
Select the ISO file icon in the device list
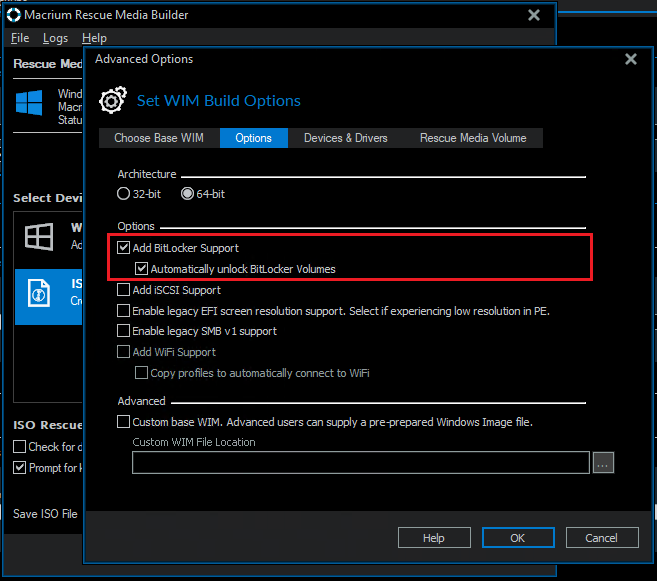point(39,293)
